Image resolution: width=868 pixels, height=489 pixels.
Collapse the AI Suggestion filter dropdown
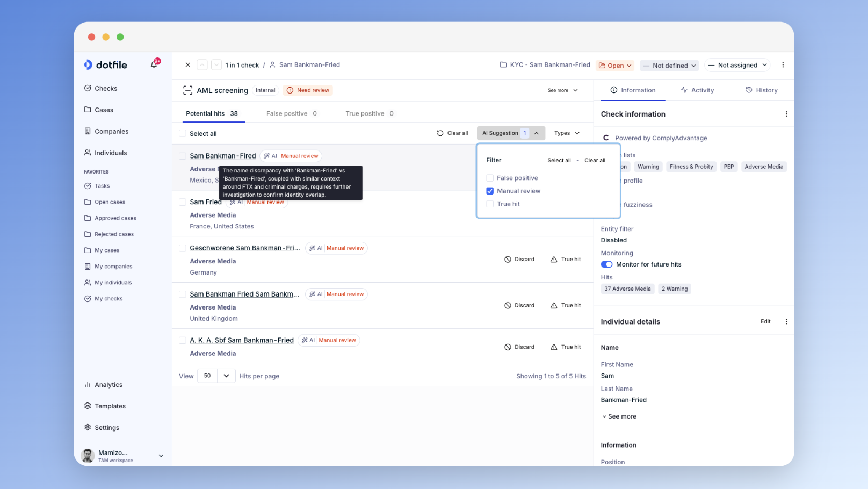[511, 133]
